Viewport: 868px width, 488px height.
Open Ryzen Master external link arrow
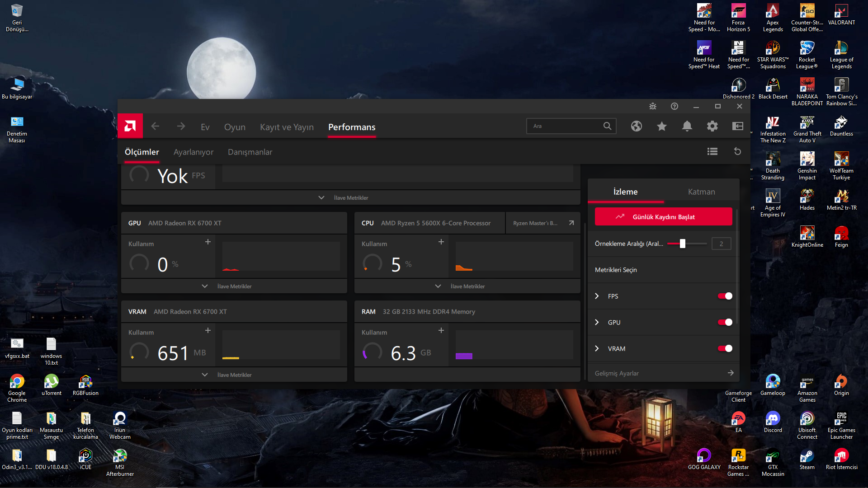click(x=571, y=223)
